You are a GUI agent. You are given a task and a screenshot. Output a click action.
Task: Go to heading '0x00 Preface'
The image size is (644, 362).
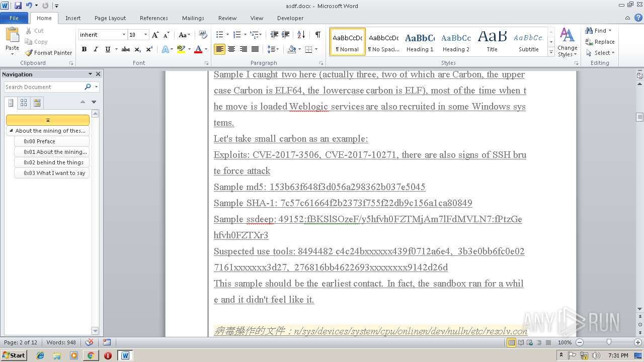(52, 141)
